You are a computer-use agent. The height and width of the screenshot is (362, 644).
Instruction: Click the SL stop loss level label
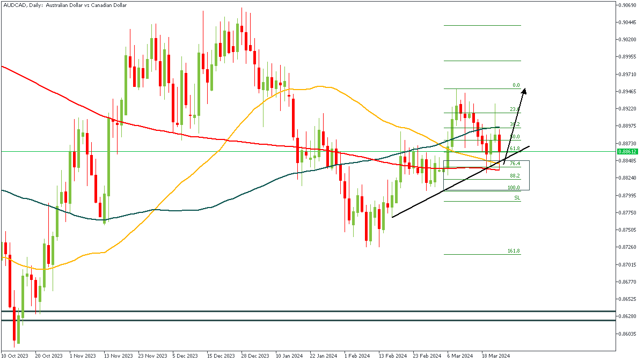[x=517, y=198]
